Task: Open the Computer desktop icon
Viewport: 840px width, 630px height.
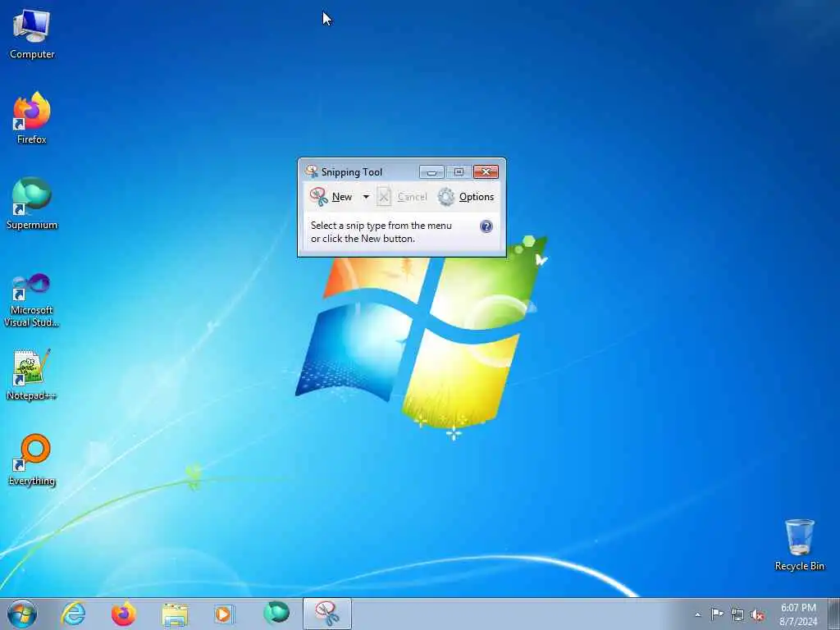Action: click(32, 34)
